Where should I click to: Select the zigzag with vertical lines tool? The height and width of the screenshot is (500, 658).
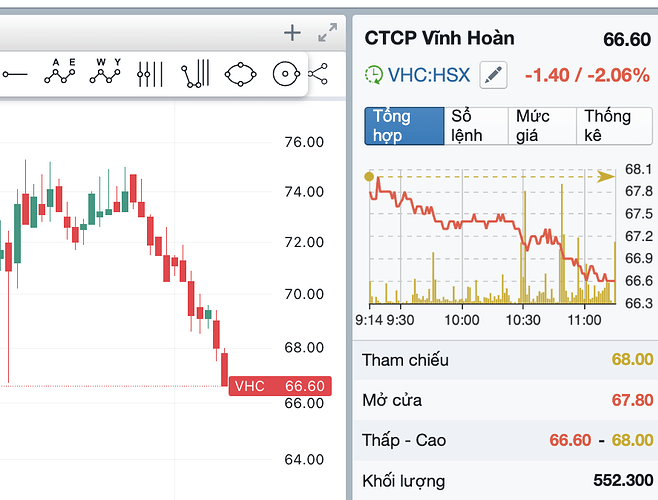coord(195,73)
